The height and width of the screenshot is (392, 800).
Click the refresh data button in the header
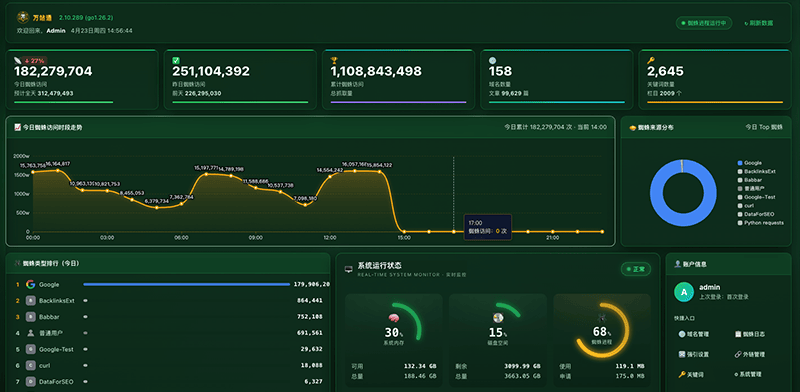click(759, 23)
